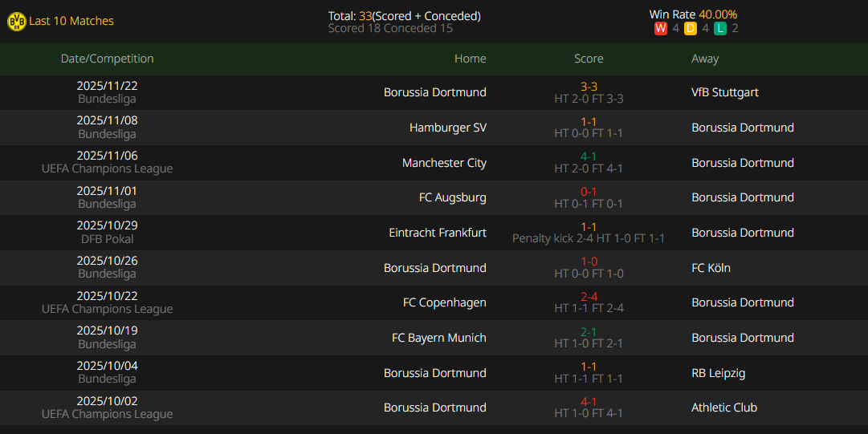Open Athletic Club team link
Screen dimensions: 868x434
coord(723,408)
